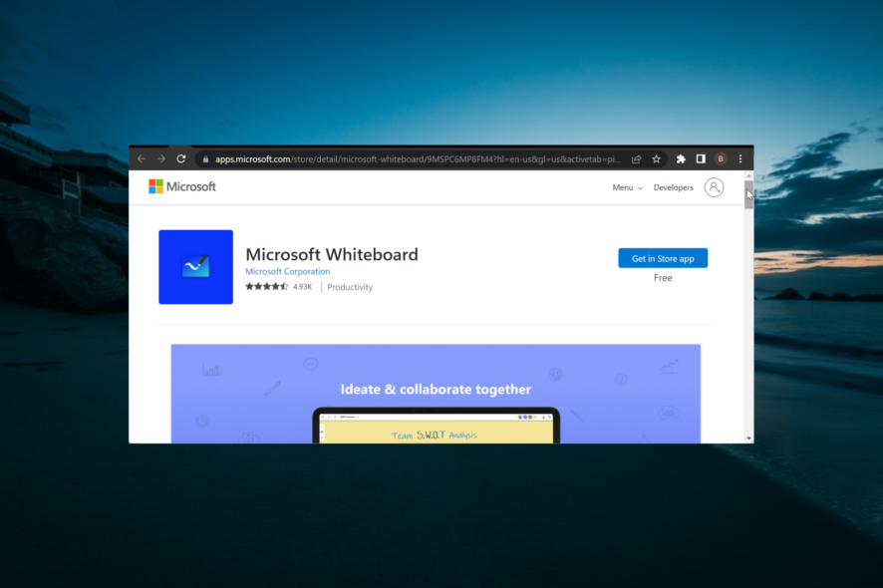The image size is (883, 588).
Task: Click the Productivity category link
Action: pos(350,287)
